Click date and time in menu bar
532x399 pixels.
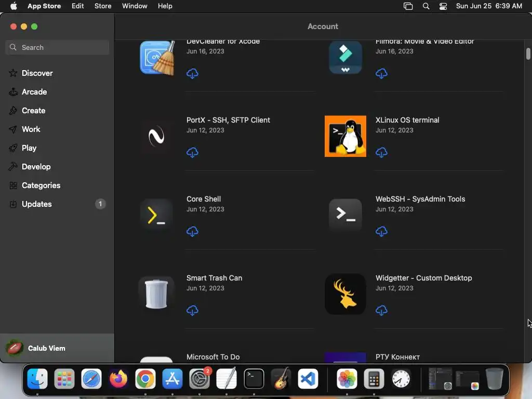point(489,6)
